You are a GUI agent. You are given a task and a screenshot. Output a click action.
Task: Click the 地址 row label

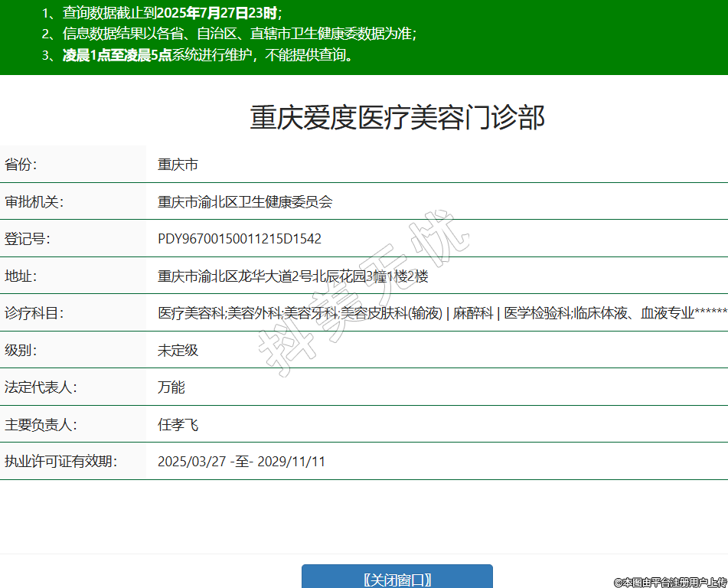(21, 276)
